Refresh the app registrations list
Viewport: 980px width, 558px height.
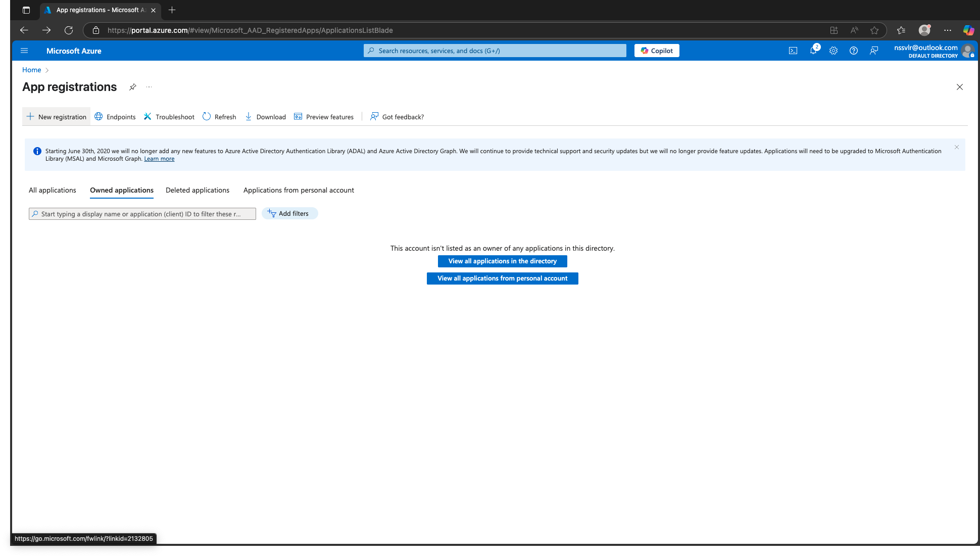[x=219, y=116]
